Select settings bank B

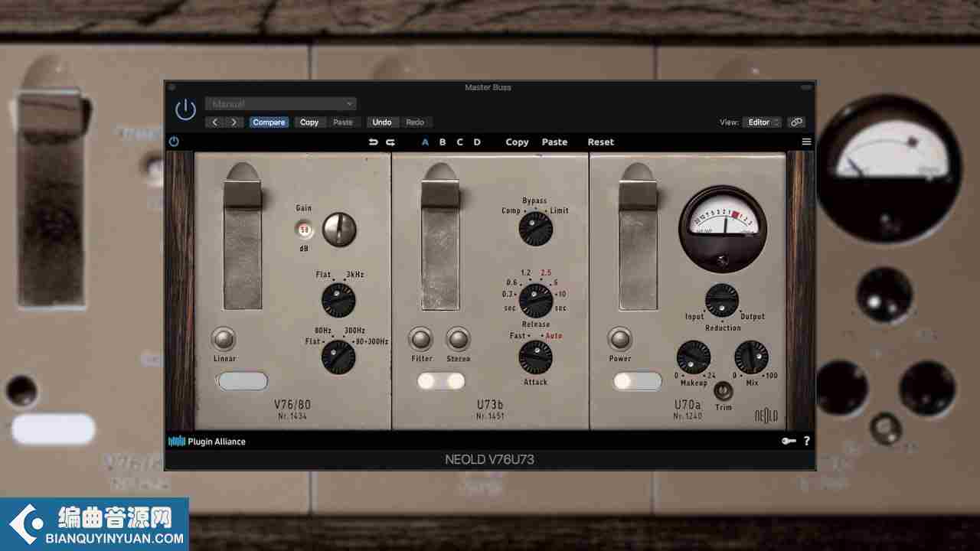click(x=443, y=142)
